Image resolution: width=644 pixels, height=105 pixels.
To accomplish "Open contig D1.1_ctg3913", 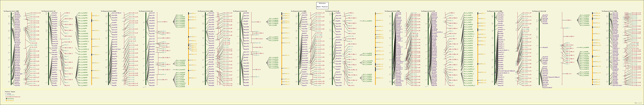I will click(x=83, y=13).
